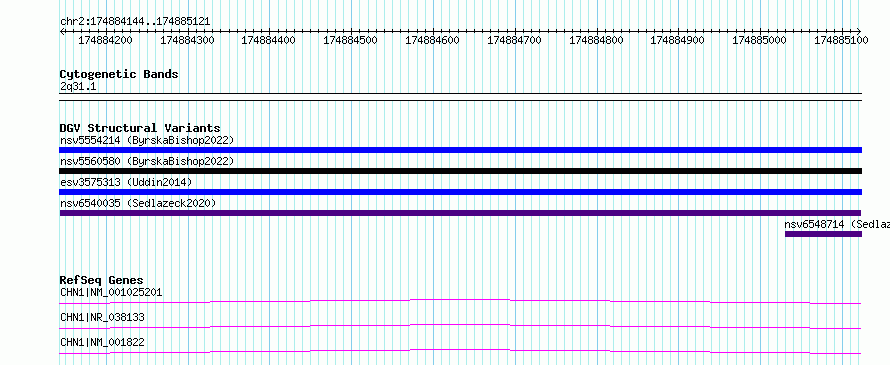Click the short purple bar for nsv6548714
This screenshot has width=890, height=365.
[x=824, y=234]
